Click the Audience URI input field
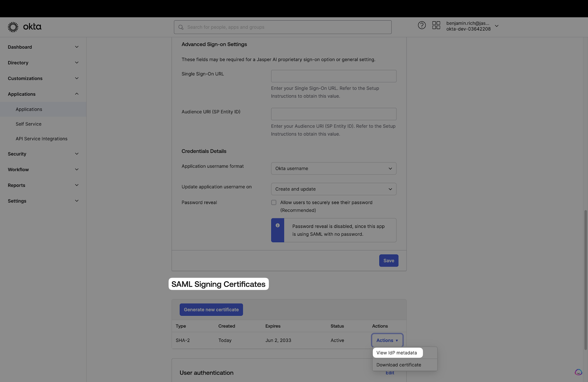 pos(333,114)
